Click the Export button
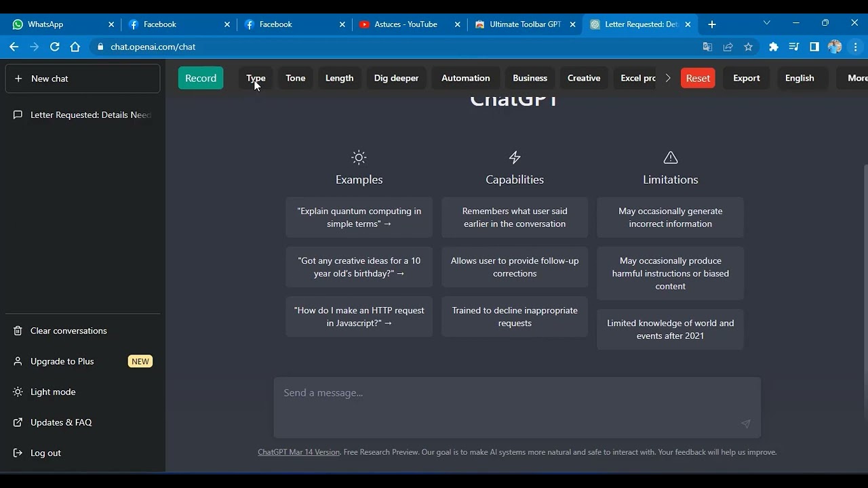The width and height of the screenshot is (868, 488). pyautogui.click(x=747, y=78)
